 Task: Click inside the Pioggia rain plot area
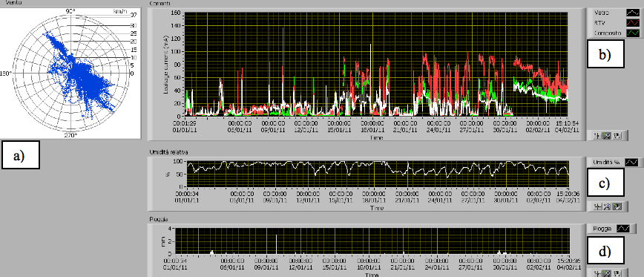pyautogui.click(x=373, y=241)
